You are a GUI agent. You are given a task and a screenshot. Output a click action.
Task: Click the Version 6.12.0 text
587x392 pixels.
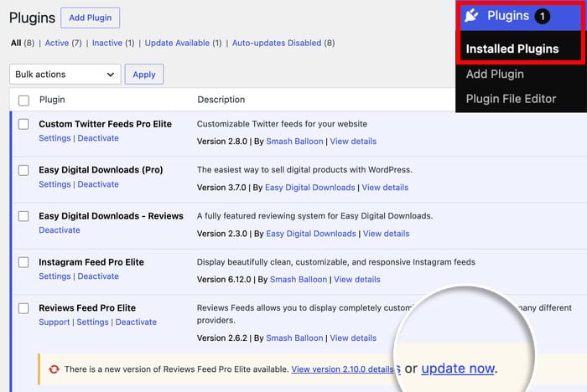tap(224, 280)
